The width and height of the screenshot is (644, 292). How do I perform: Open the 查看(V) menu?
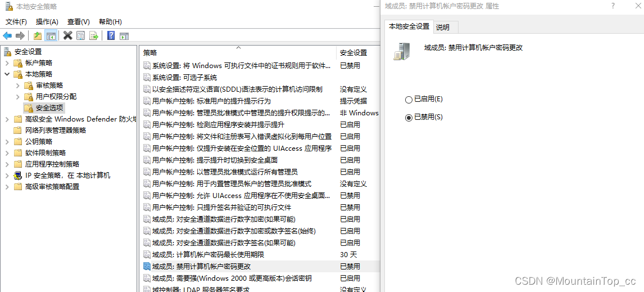(79, 22)
